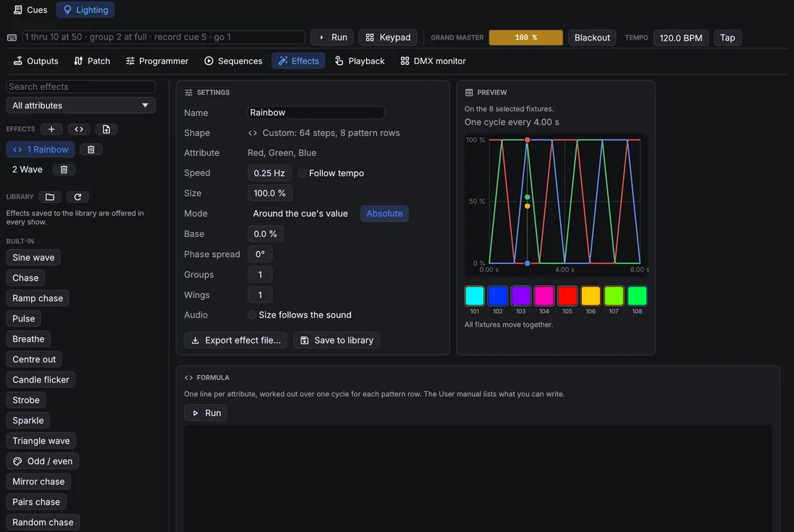This screenshot has width=794, height=532.
Task: Click the cyan fixture 101 swatch
Action: click(x=474, y=296)
